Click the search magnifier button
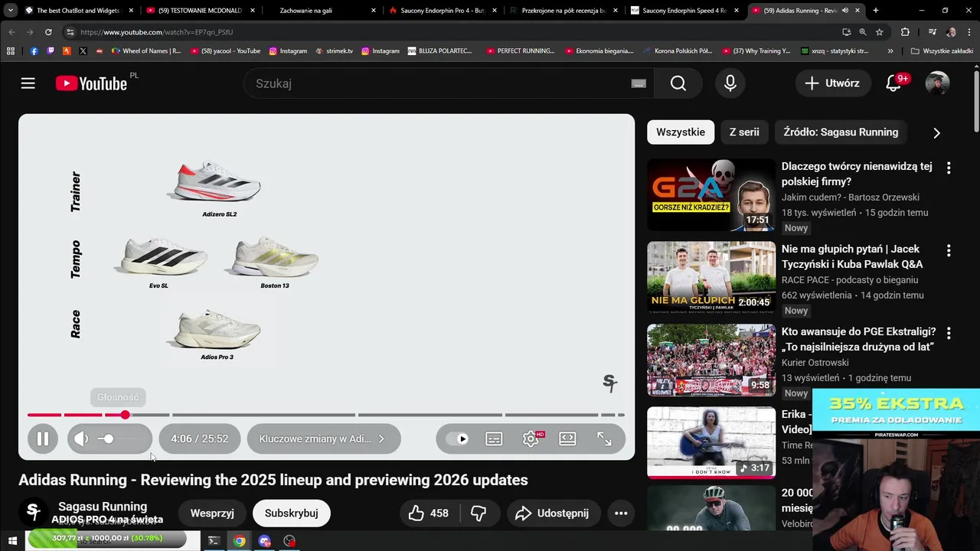 [x=678, y=83]
